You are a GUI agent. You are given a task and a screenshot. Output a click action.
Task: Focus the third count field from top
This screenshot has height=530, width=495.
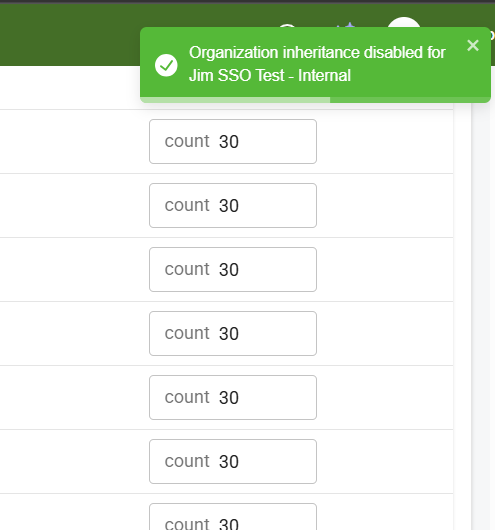point(233,269)
